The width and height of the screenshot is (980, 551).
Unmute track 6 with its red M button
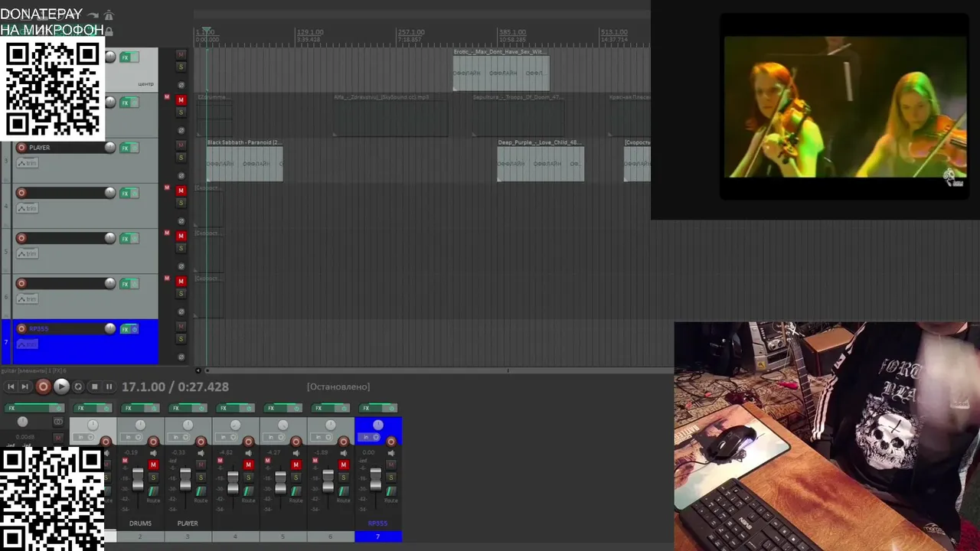click(x=181, y=281)
